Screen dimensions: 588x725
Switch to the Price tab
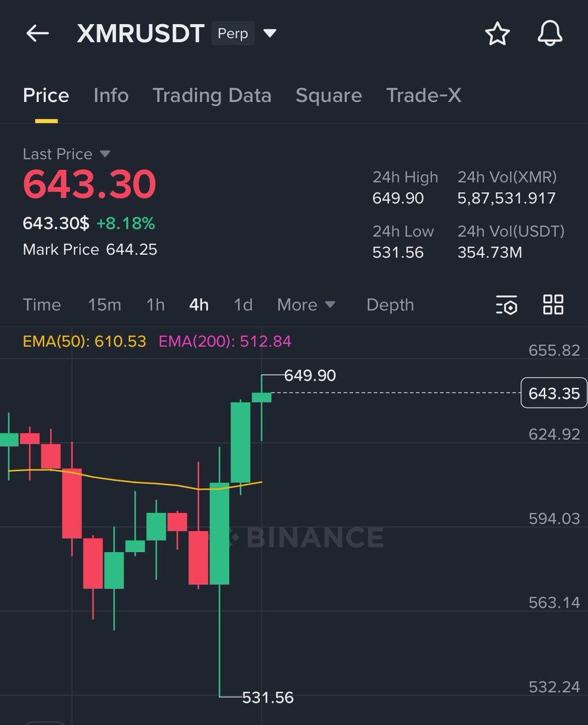46,95
